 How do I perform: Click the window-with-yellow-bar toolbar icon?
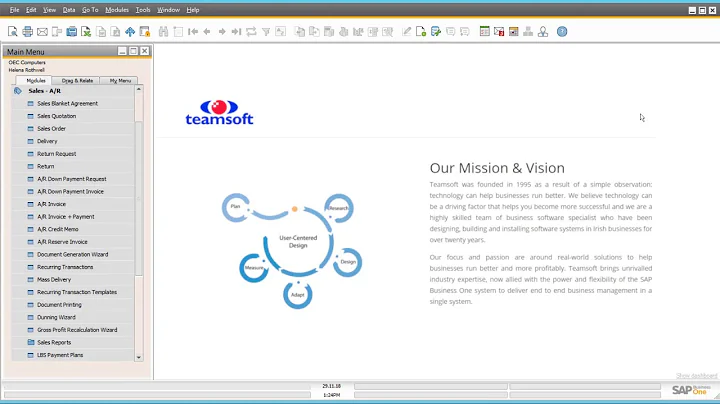click(x=514, y=31)
